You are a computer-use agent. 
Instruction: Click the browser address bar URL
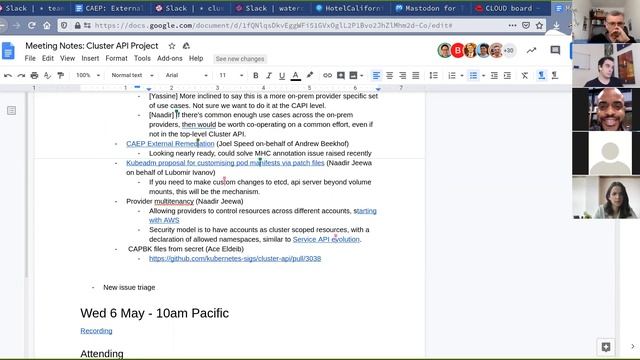coord(273,25)
